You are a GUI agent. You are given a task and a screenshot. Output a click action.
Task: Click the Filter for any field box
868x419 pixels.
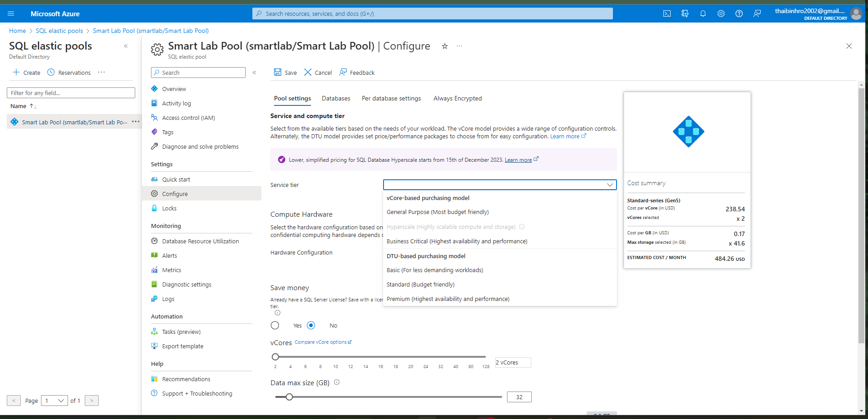(71, 93)
